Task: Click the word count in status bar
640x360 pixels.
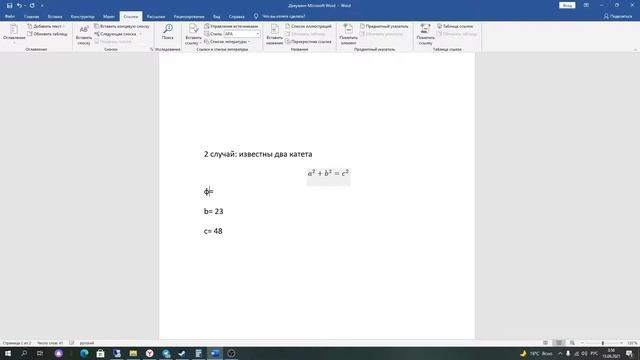Action: 50,343
